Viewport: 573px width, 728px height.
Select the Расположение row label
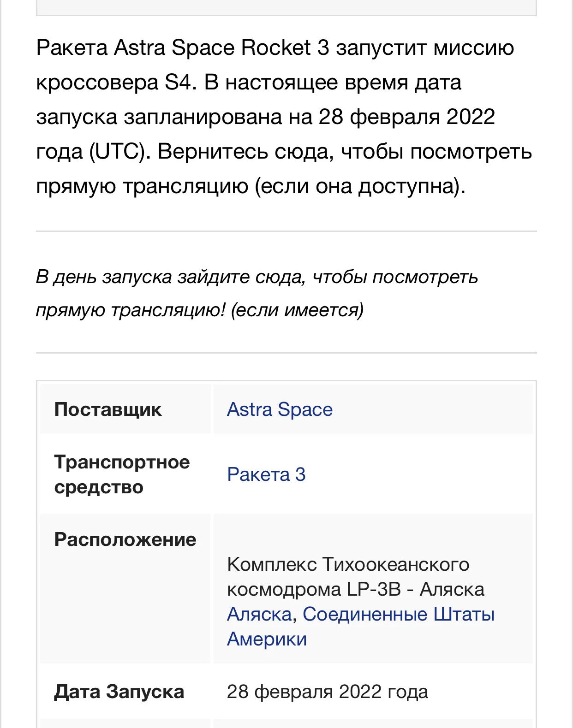coord(125,539)
